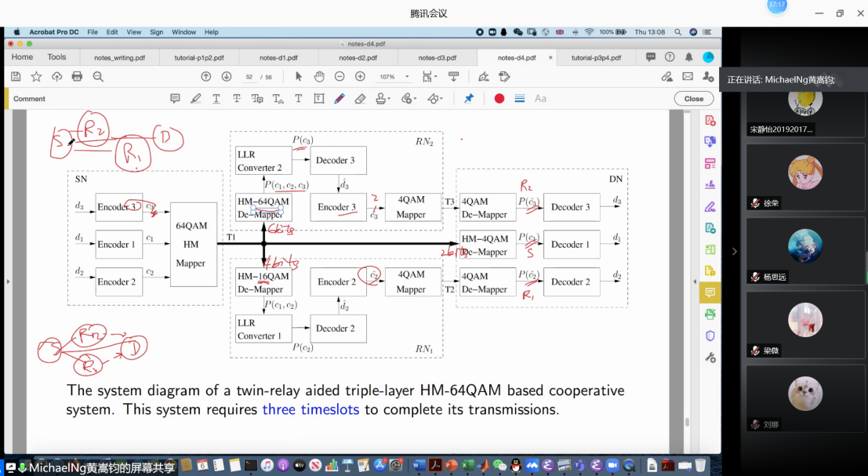
Task: Pick the red color swatch
Action: (499, 99)
